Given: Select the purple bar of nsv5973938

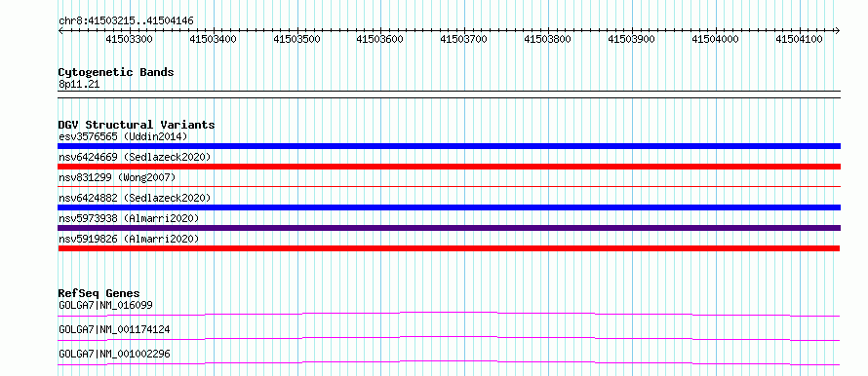Looking at the screenshot, I should tap(449, 228).
